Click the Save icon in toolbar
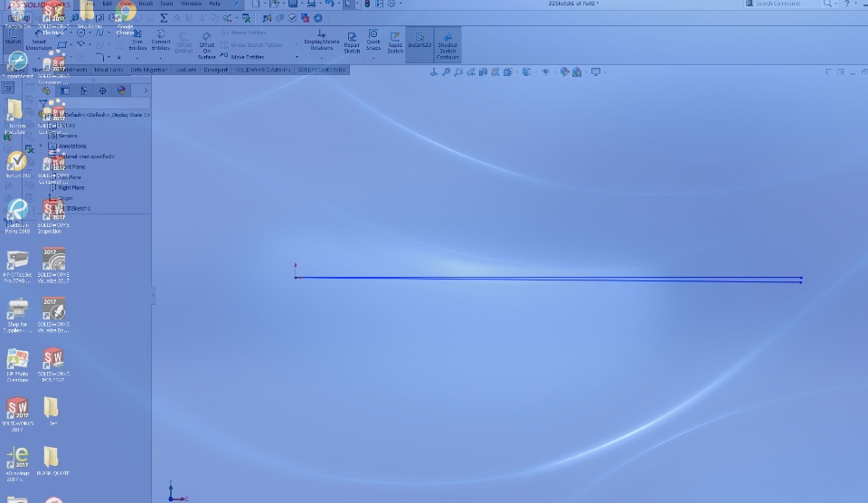The height and width of the screenshot is (503, 868). [x=293, y=4]
